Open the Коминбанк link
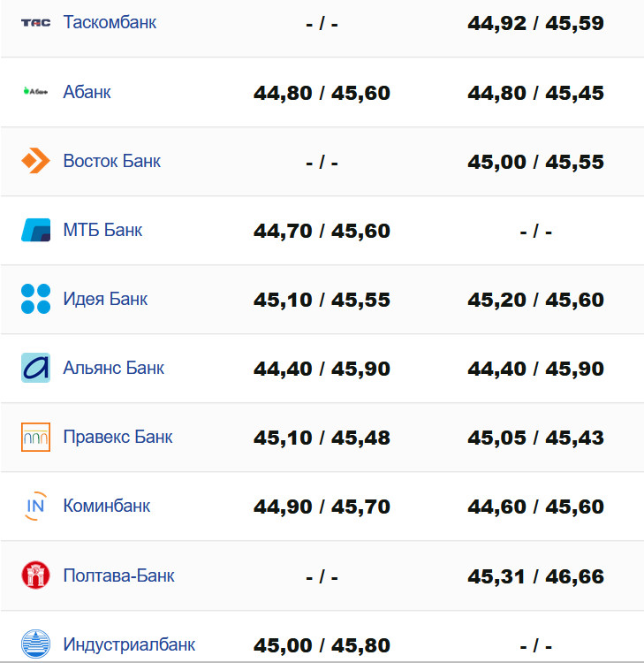The image size is (644, 663). 106,506
